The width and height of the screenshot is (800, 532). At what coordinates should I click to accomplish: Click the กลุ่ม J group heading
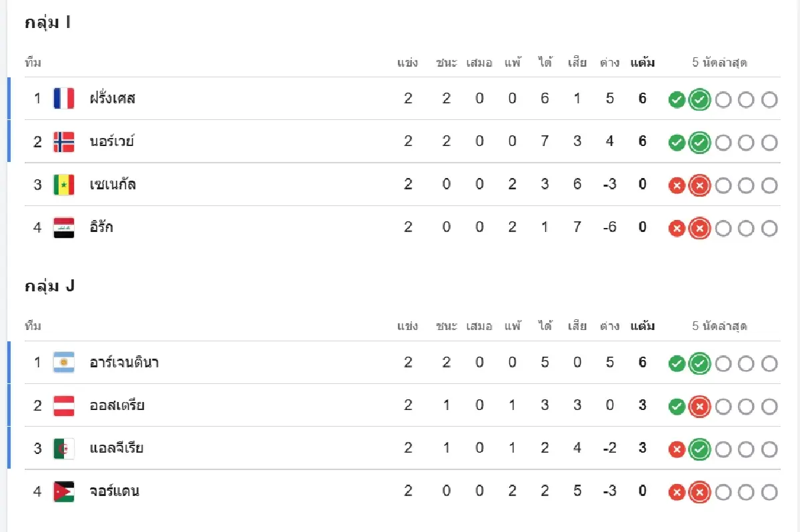tap(50, 287)
